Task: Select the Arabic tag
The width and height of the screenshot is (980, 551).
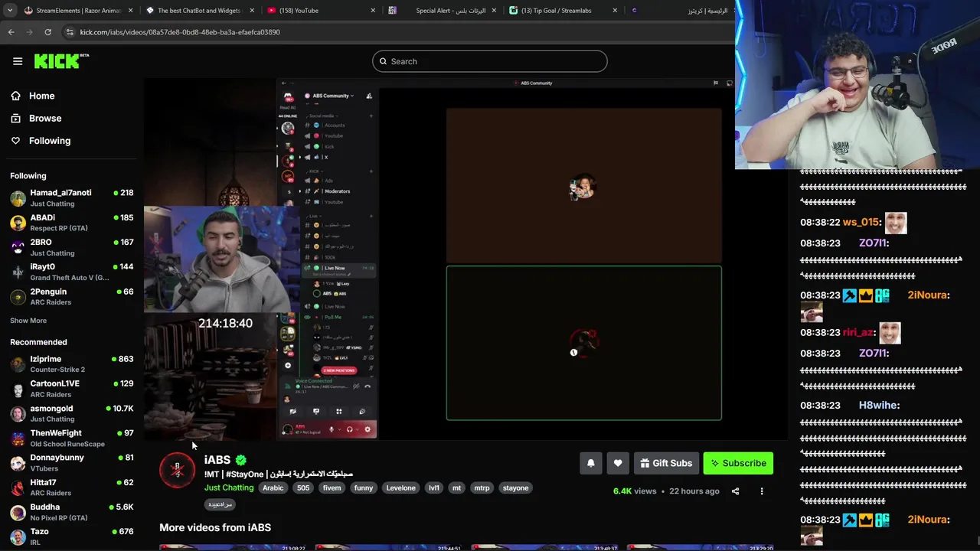Action: click(x=273, y=487)
